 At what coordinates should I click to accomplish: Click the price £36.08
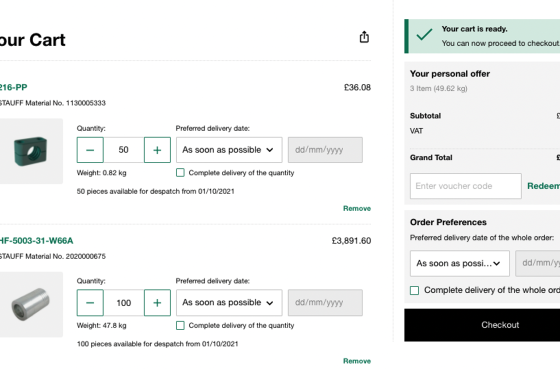pyautogui.click(x=357, y=88)
